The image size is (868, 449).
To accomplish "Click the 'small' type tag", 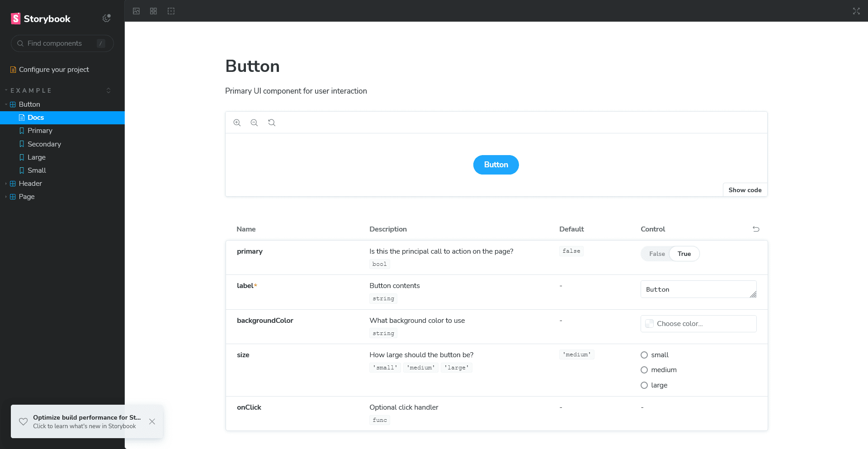I will coord(385,368).
